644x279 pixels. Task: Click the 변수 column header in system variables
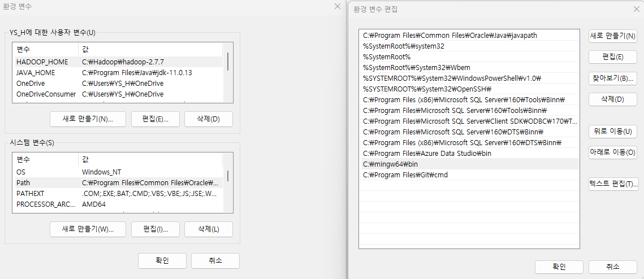pyautogui.click(x=45, y=159)
